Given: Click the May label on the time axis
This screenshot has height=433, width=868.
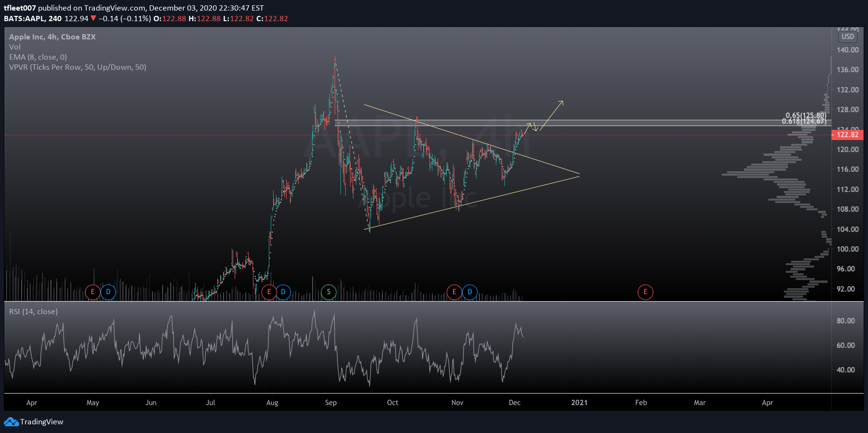Looking at the screenshot, I should pos(93,403).
